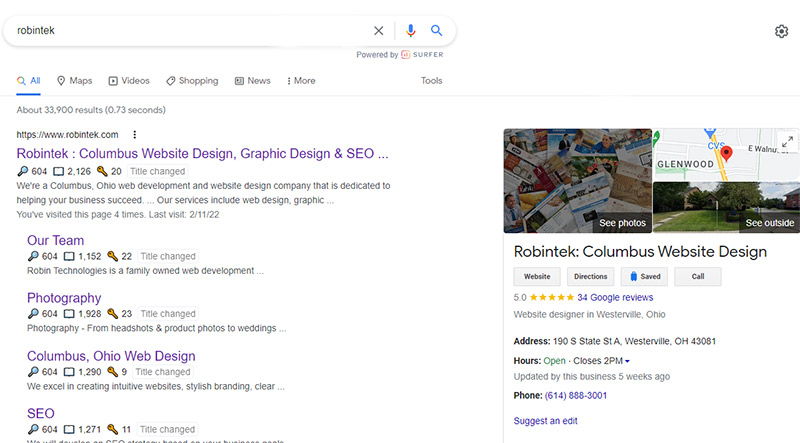Screen dimensions: 800x443
Task: Click the red map pin marker
Action: pos(727,153)
